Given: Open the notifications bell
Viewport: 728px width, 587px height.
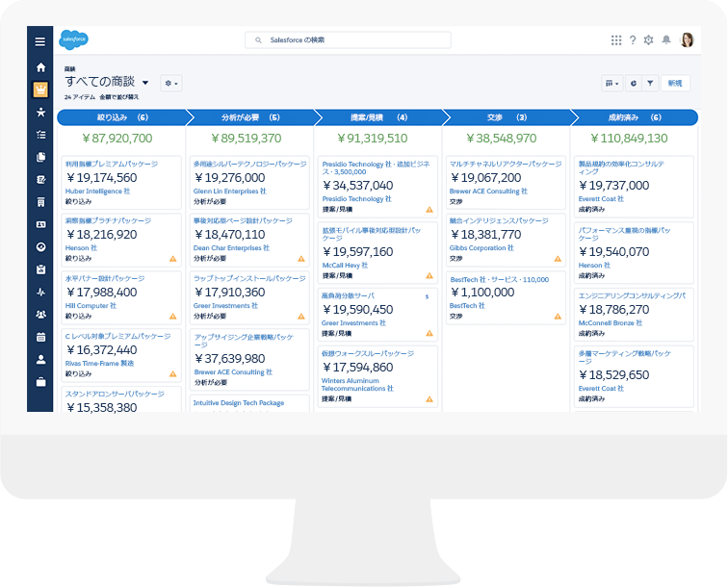Looking at the screenshot, I should [666, 39].
